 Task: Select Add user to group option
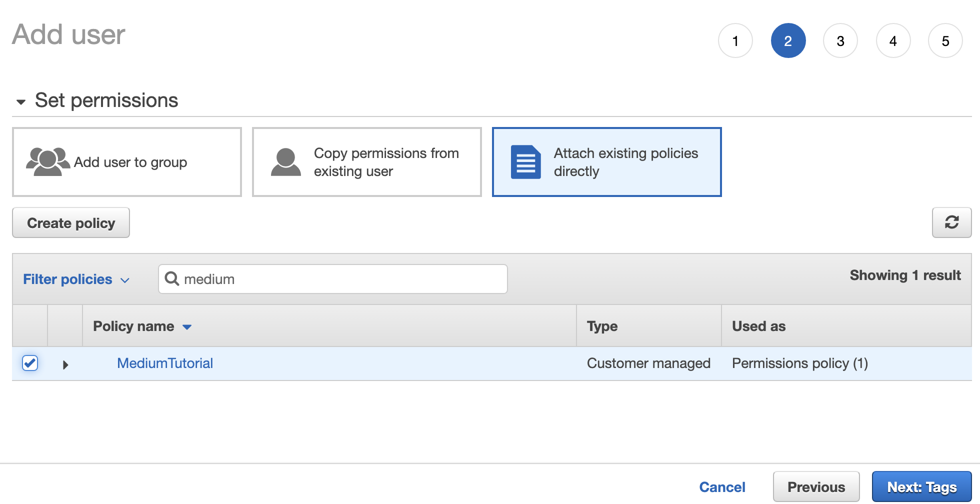click(127, 162)
